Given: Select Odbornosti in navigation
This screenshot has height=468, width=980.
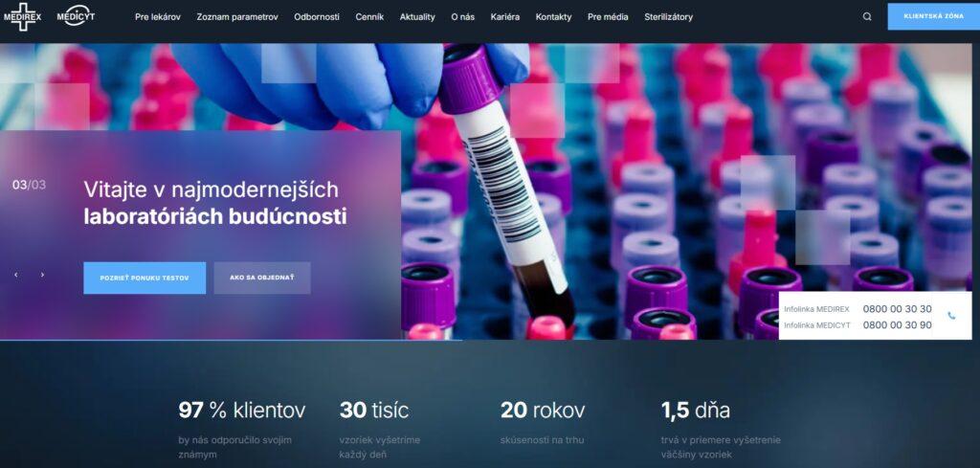Looking at the screenshot, I should [x=317, y=17].
